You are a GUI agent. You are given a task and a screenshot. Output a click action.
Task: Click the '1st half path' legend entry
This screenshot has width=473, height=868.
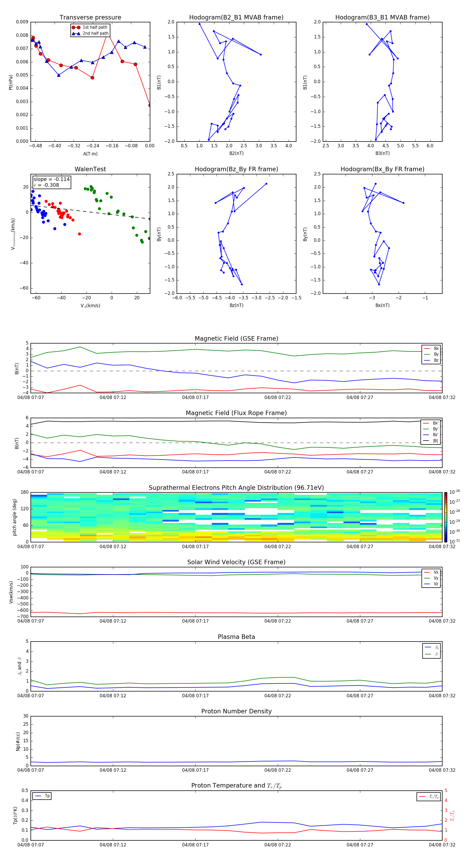coord(90,27)
